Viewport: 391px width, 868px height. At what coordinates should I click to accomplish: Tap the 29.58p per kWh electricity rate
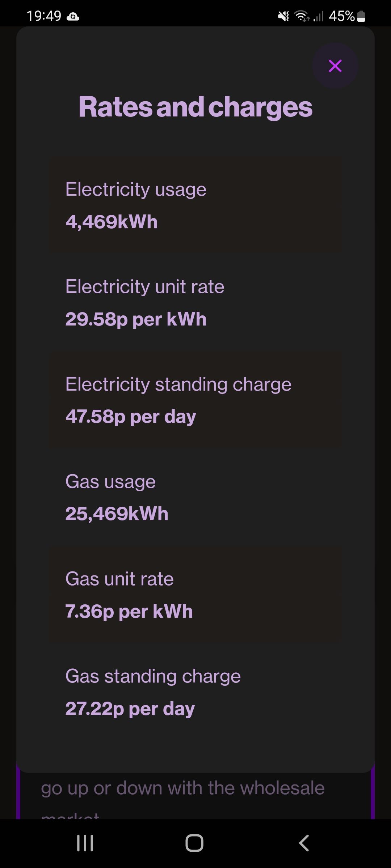pos(136,319)
